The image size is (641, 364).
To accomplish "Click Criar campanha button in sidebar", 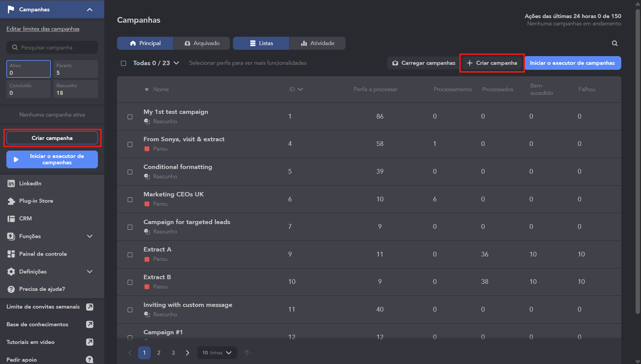I will [52, 138].
